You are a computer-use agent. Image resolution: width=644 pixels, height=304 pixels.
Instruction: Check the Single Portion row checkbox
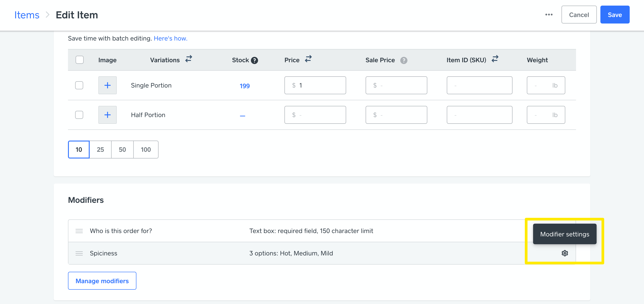[79, 85]
